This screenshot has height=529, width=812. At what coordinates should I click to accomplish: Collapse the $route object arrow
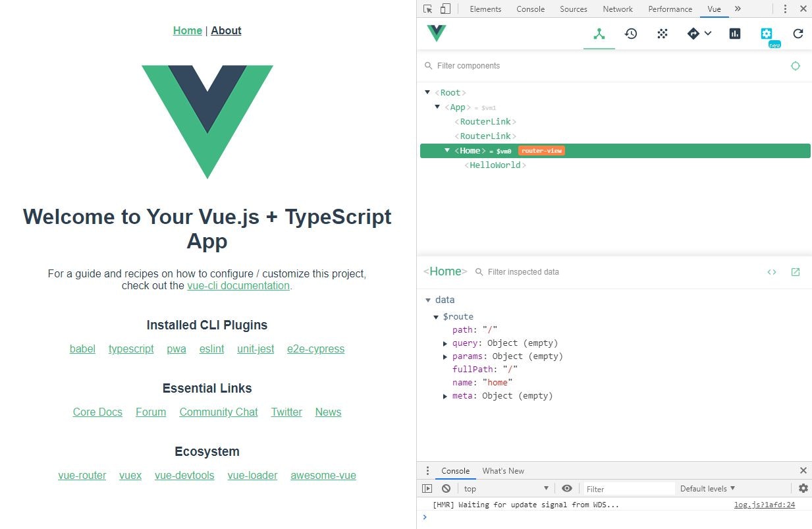(x=436, y=317)
